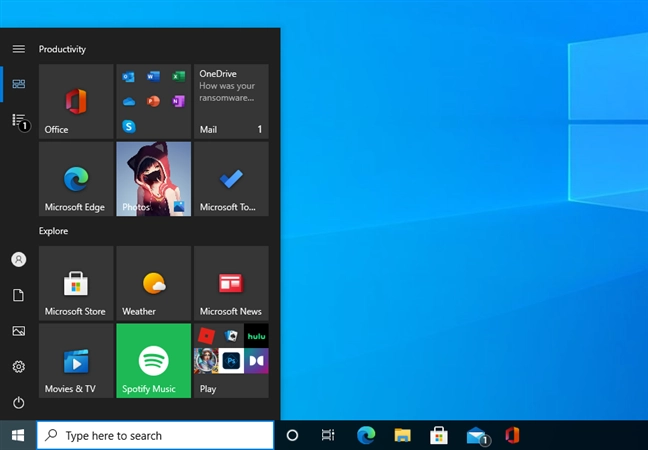The image size is (648, 450).
Task: Open Office from the taskbar
Action: click(512, 435)
